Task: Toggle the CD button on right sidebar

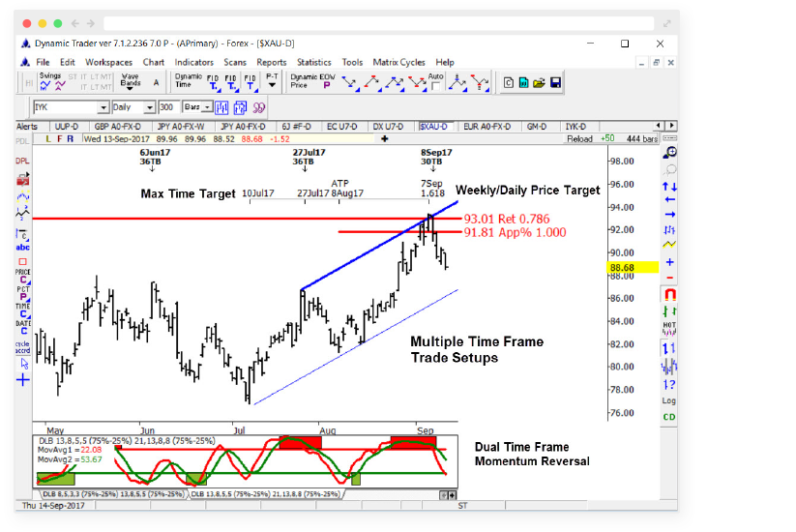Action: click(x=668, y=417)
